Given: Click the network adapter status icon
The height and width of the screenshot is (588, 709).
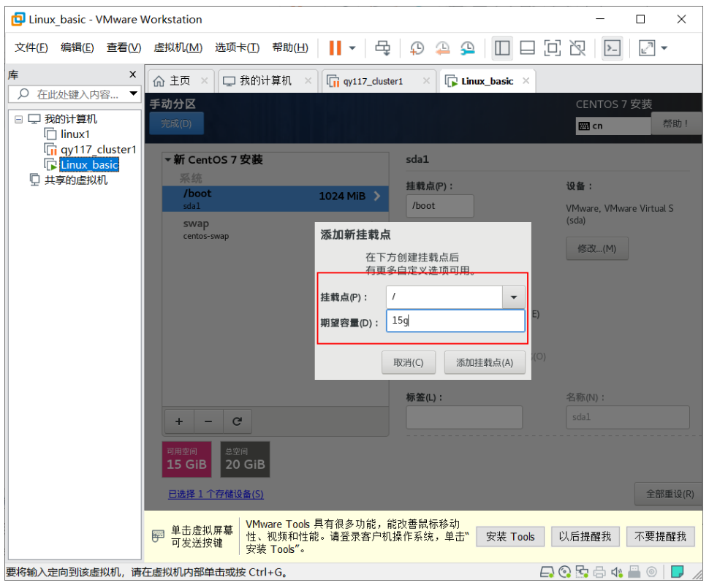Looking at the screenshot, I should click(x=582, y=572).
